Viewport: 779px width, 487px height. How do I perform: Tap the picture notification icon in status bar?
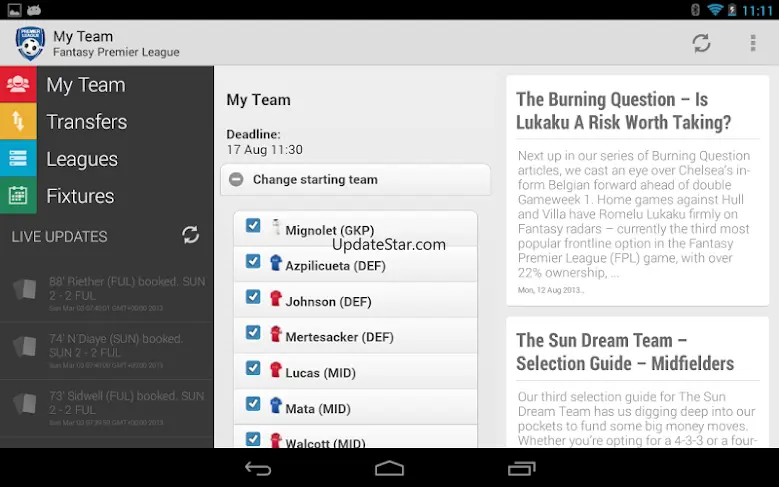[14, 9]
